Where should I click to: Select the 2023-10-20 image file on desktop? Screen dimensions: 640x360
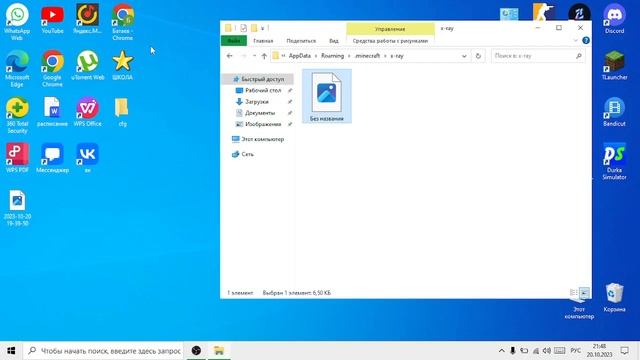tap(17, 208)
